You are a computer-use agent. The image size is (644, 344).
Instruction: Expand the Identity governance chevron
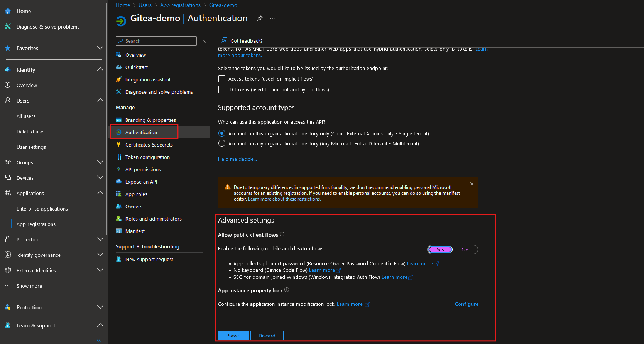pyautogui.click(x=100, y=255)
